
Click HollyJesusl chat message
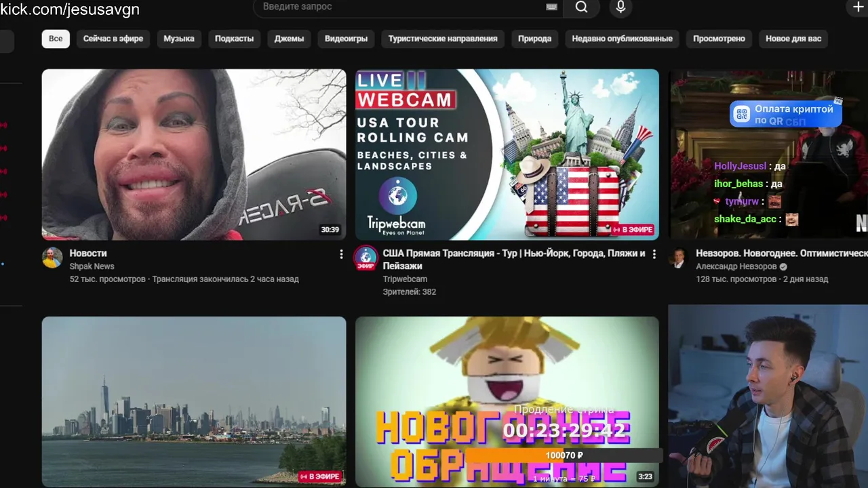point(750,166)
